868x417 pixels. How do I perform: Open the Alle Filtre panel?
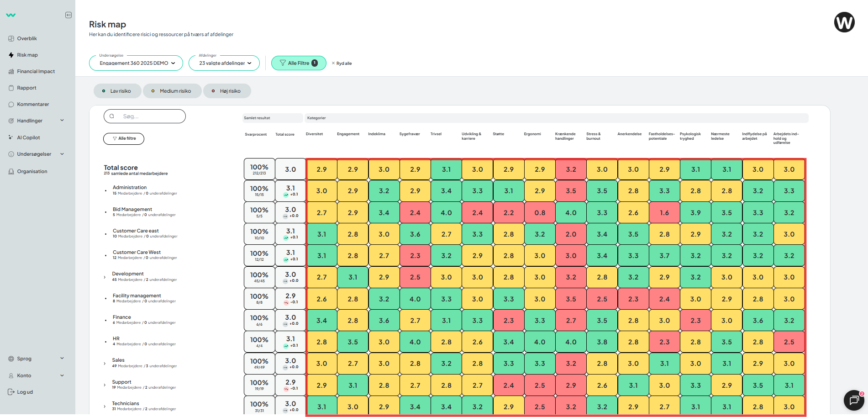(299, 63)
